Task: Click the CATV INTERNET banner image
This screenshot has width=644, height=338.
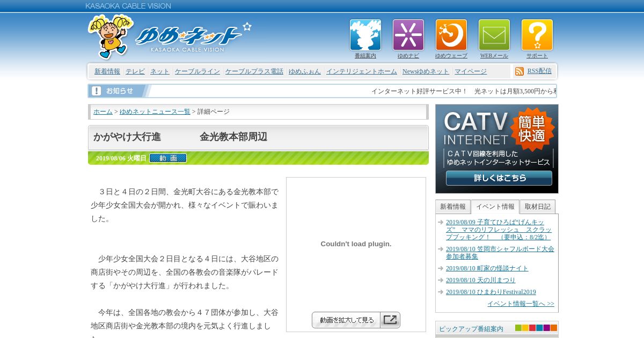Action: pyautogui.click(x=497, y=149)
